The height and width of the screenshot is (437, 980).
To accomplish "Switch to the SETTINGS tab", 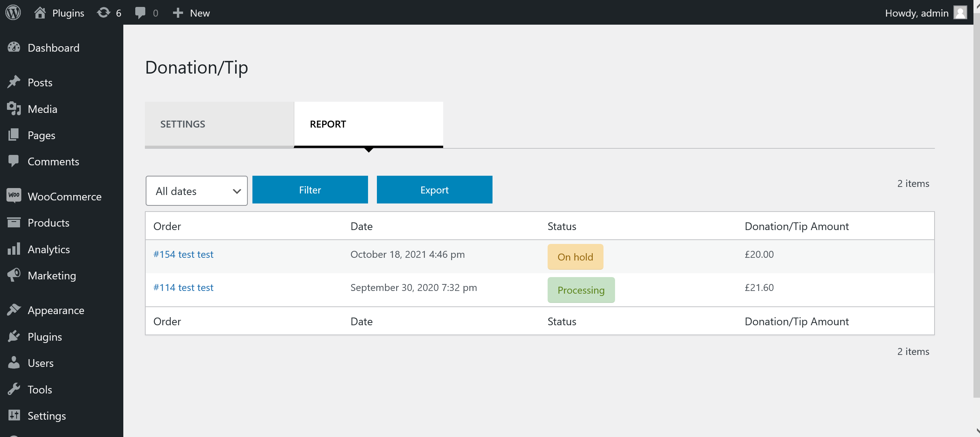I will tap(219, 124).
